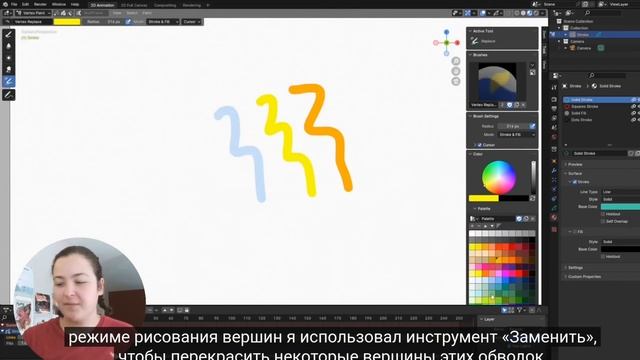Viewport: 640px width, 360px height.
Task: Toggle radius pressure sensitivity in the header
Action: [x=128, y=22]
